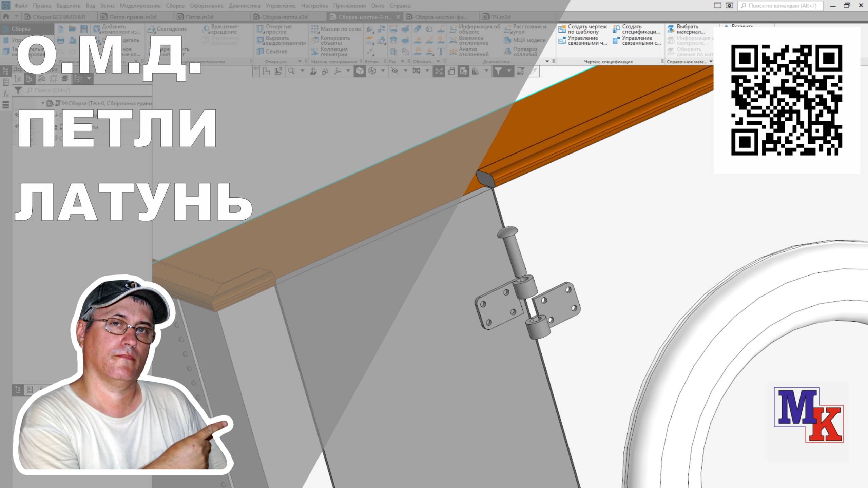This screenshot has height=488, width=868.
Task: Click the Создать чертеж по шаблону icon
Action: (562, 29)
